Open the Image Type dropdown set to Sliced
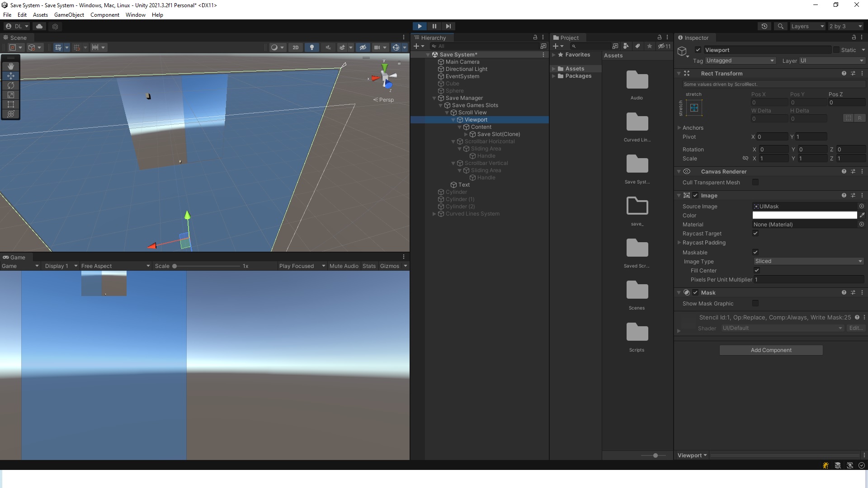 coord(809,261)
